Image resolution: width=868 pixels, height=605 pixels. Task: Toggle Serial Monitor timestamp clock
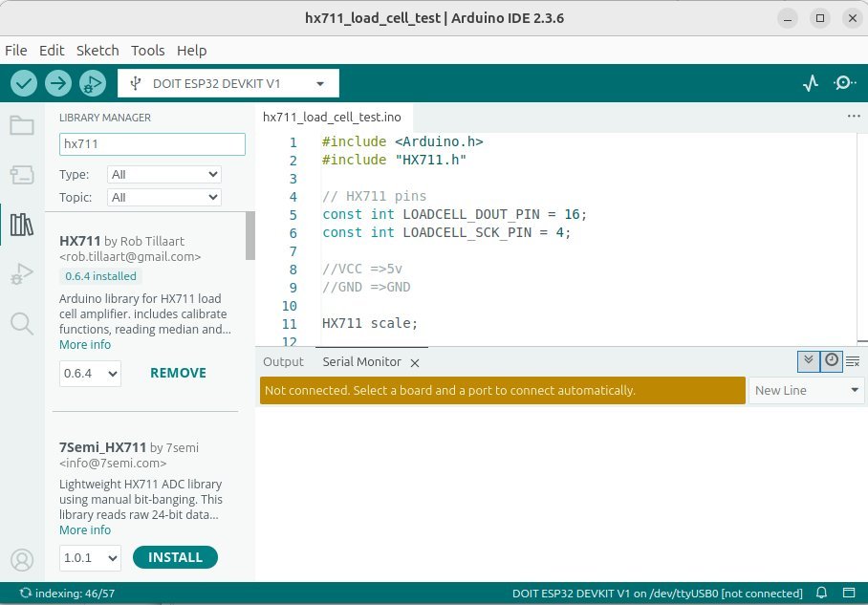(x=832, y=361)
